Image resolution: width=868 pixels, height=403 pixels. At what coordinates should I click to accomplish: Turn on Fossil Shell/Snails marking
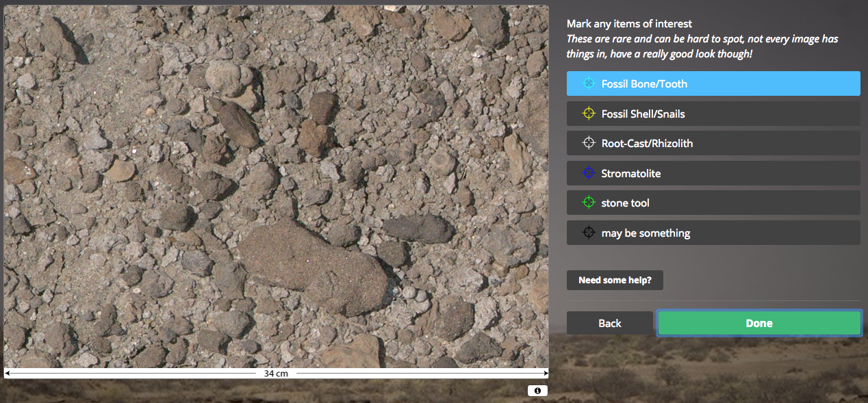[713, 113]
